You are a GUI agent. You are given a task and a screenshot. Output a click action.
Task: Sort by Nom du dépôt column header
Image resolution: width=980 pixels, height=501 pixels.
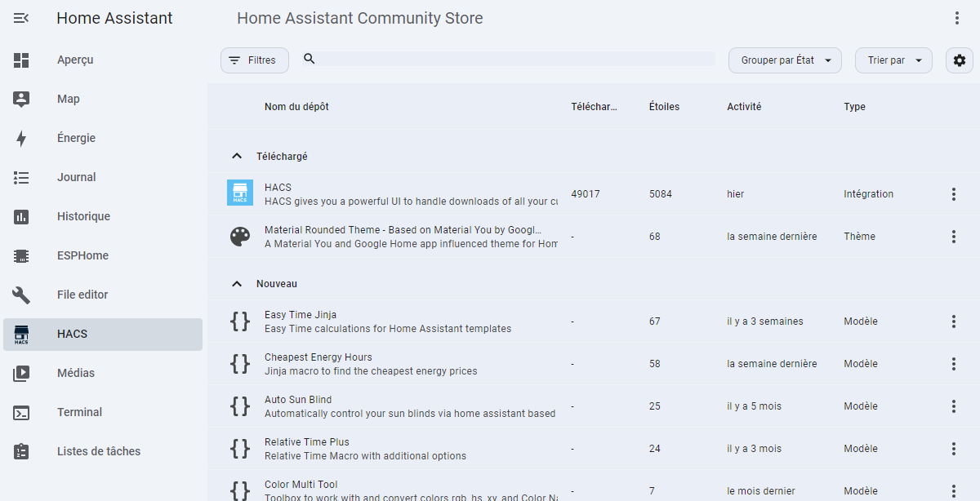tap(296, 107)
